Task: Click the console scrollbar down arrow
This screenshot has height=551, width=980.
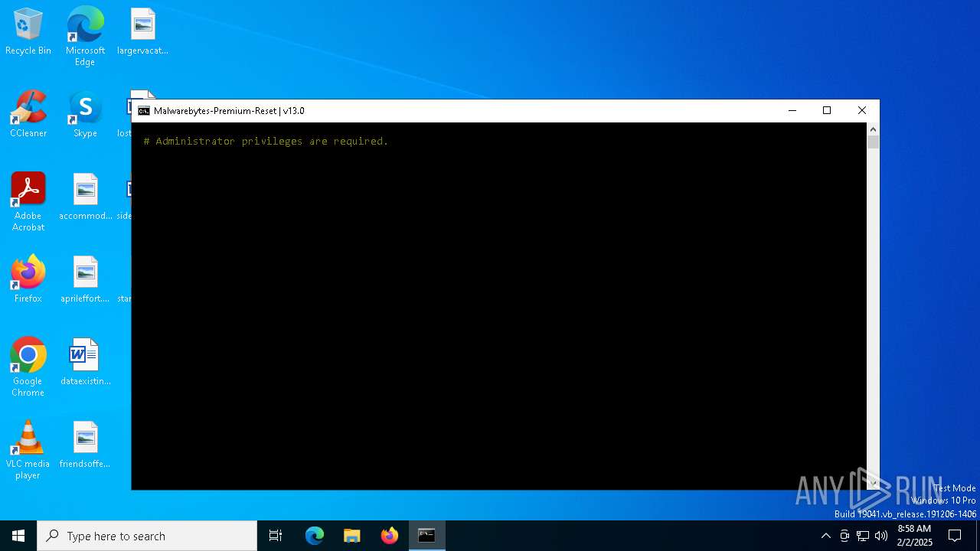Action: click(873, 483)
